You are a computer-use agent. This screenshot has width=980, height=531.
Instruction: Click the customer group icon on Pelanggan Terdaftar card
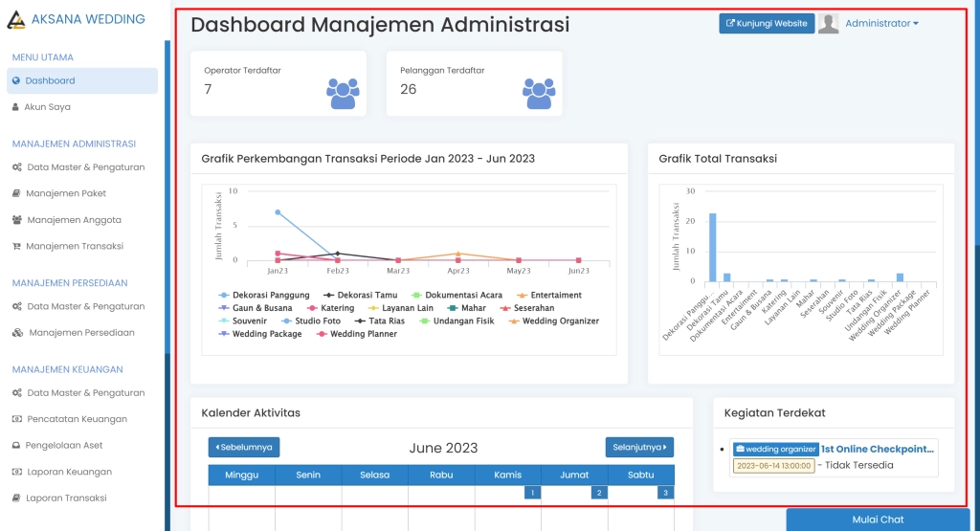(539, 93)
